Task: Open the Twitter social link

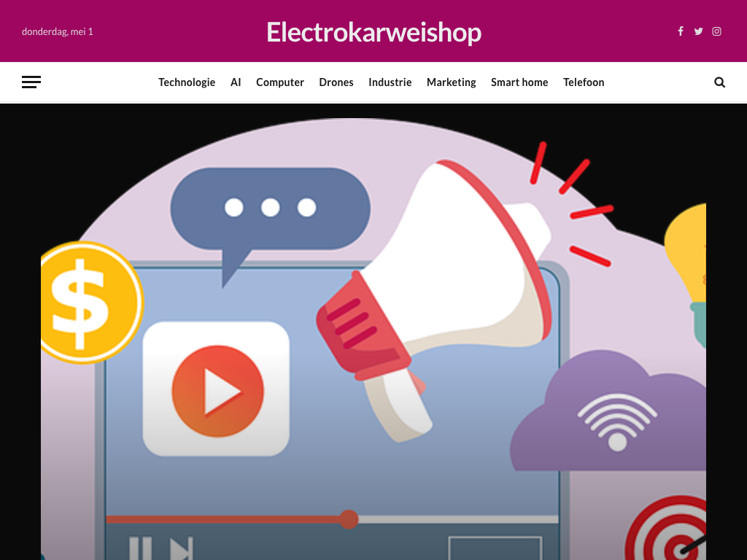Action: (698, 31)
